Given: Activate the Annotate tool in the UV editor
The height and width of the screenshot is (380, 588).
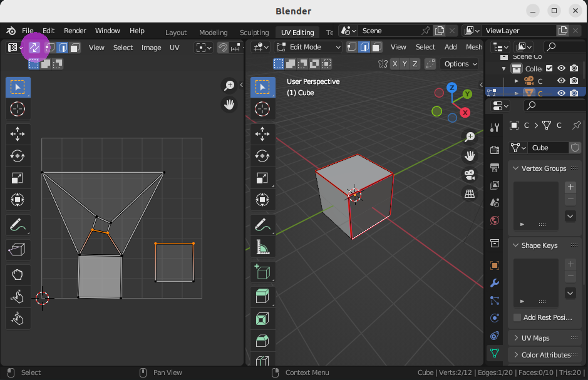Looking at the screenshot, I should pos(18,224).
